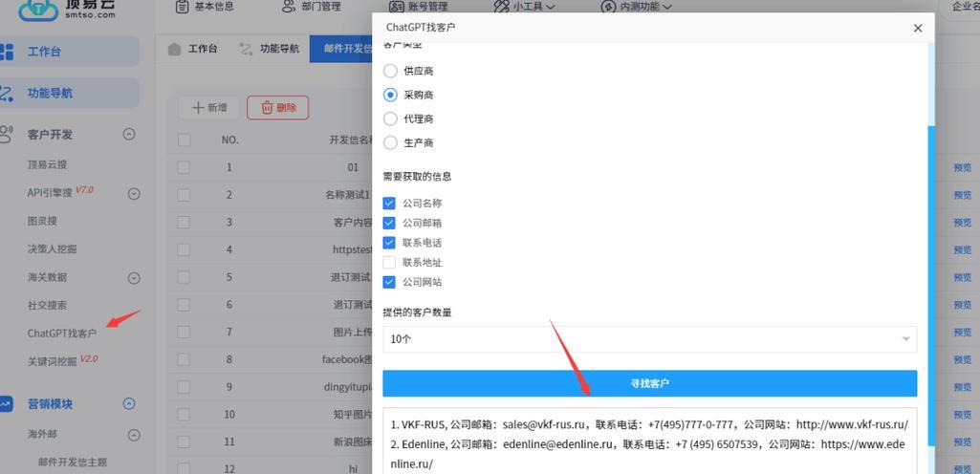Image resolution: width=980 pixels, height=474 pixels.
Task: Open the 账号管理 top menu
Action: click(418, 7)
